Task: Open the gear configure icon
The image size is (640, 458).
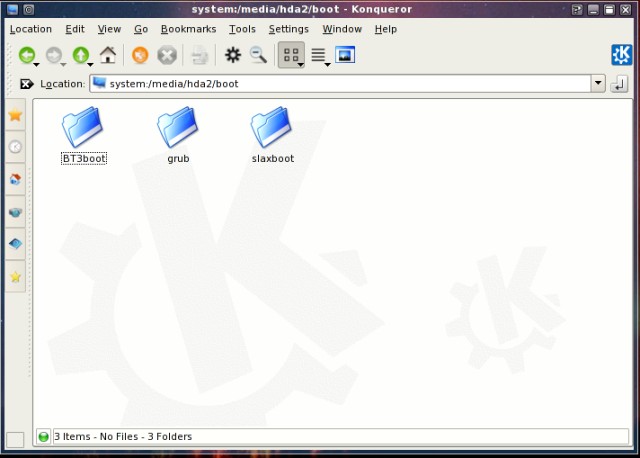Action: (x=233, y=55)
